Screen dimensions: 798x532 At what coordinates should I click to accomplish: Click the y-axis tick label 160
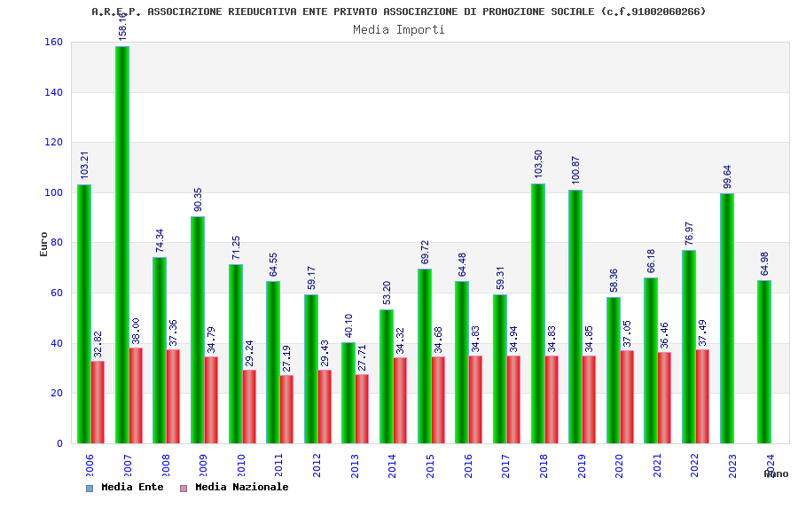pyautogui.click(x=53, y=43)
